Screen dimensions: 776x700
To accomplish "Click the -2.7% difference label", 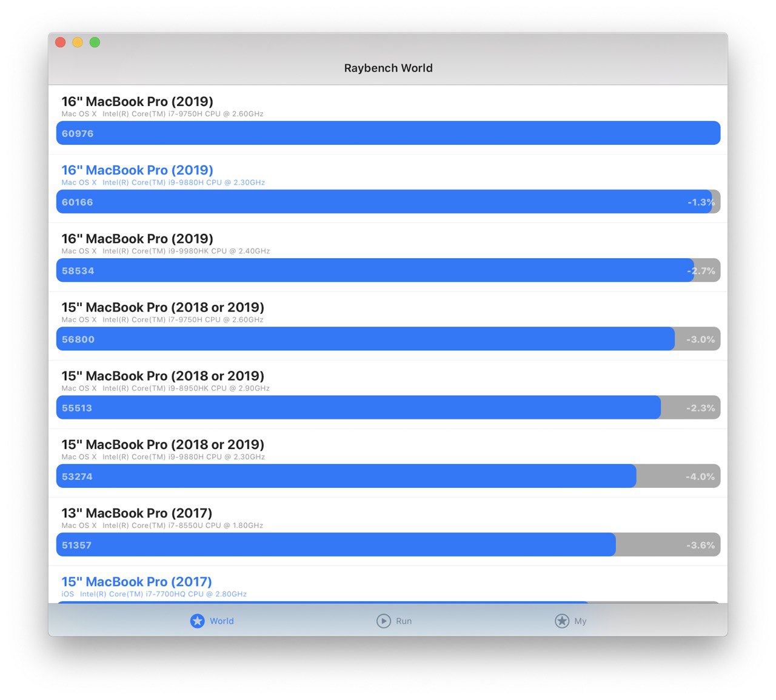I will coord(701,271).
